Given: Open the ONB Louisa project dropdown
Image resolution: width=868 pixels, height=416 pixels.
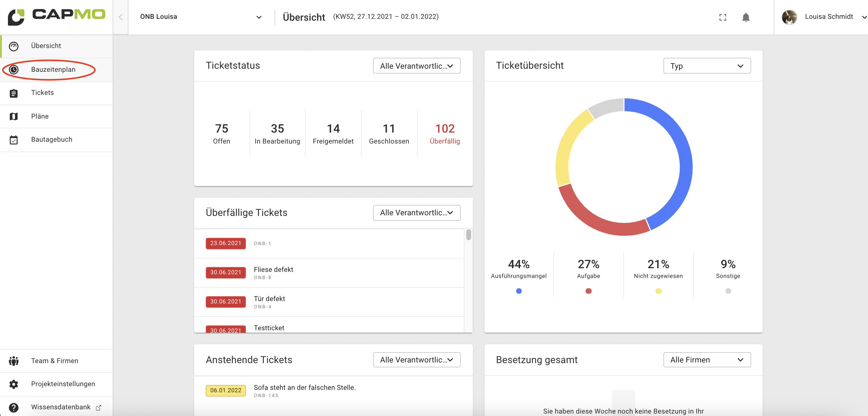Looking at the screenshot, I should pos(201,17).
